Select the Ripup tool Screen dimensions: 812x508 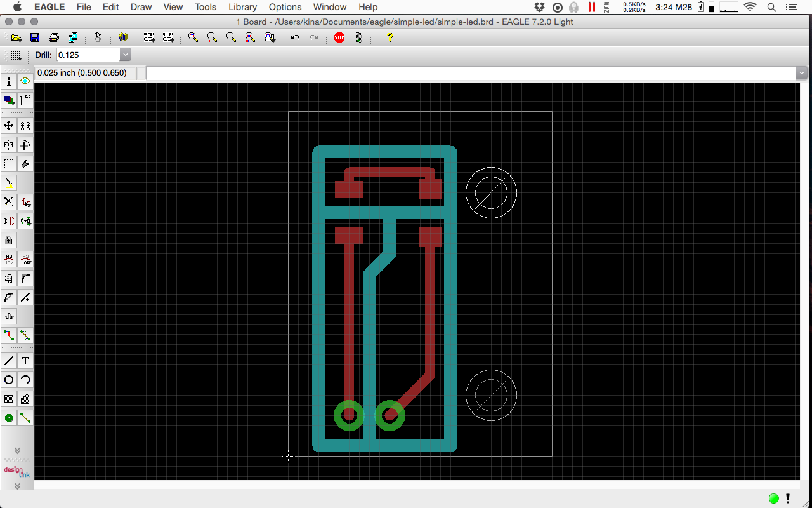[x=25, y=335]
